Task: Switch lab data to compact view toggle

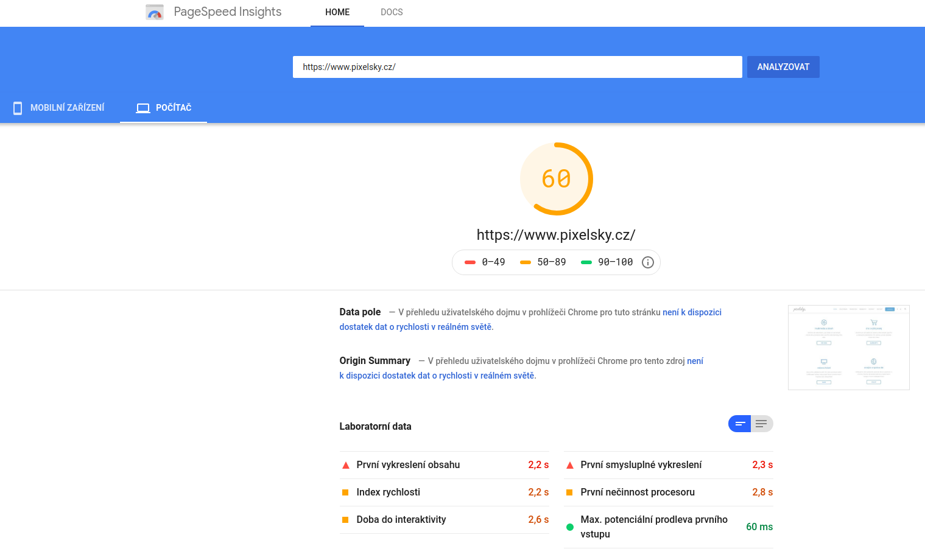Action: click(x=740, y=424)
